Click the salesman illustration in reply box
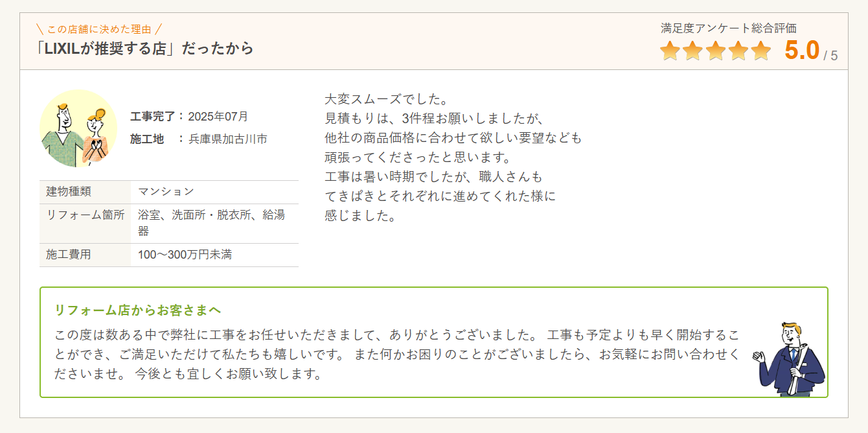 [792, 358]
